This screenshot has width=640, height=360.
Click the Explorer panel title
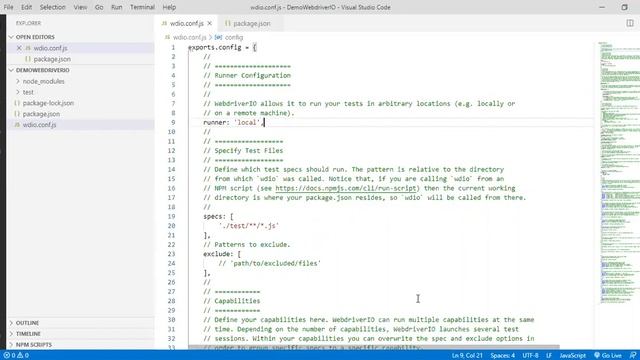pos(28,23)
